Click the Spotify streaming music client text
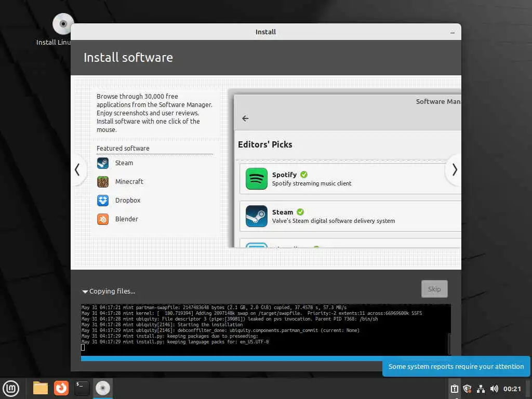Viewport: 532px width, 399px height. pos(312,183)
